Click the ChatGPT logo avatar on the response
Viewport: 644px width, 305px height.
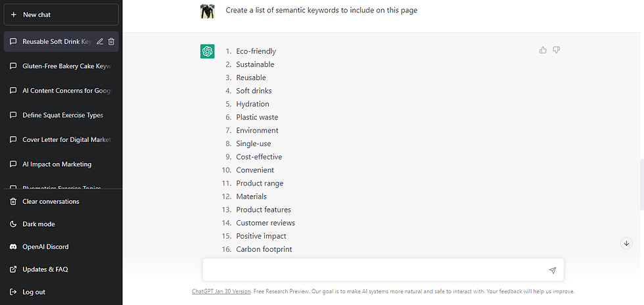click(207, 51)
